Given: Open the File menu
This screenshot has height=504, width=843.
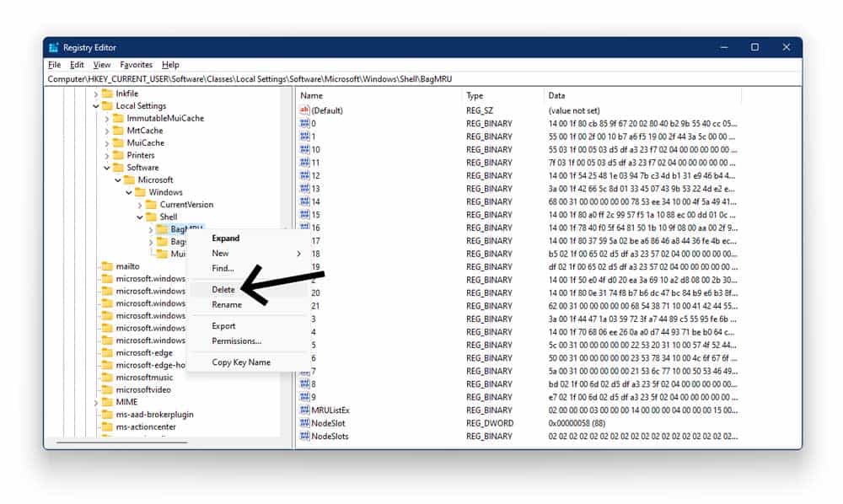Looking at the screenshot, I should coord(54,65).
